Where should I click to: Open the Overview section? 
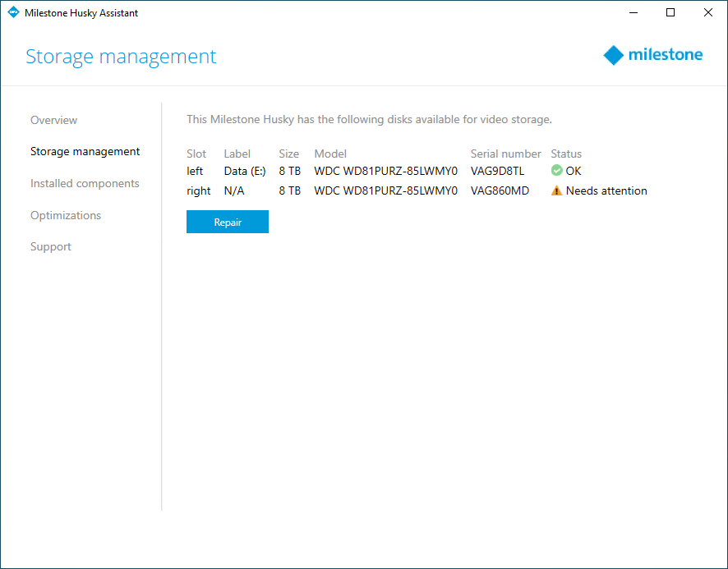(x=54, y=120)
